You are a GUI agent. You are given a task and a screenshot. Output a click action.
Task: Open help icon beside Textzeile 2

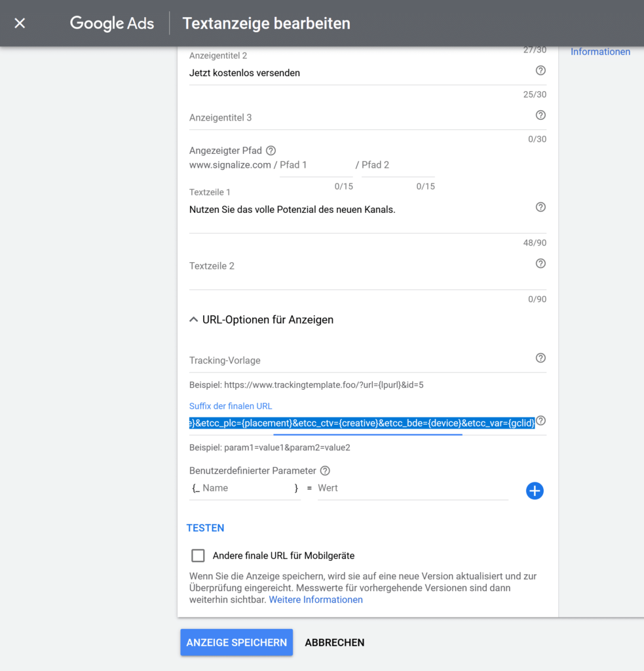point(540,263)
